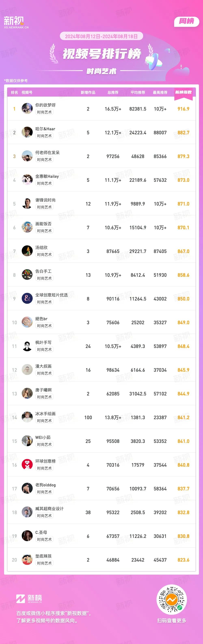Click avatar of 哈尔&Haar
203x644 pixels.
click(x=27, y=132)
